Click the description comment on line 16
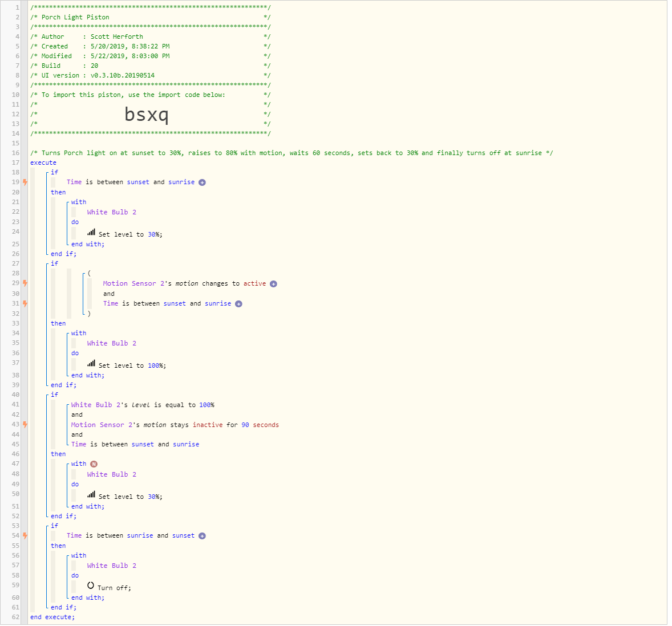 click(292, 153)
